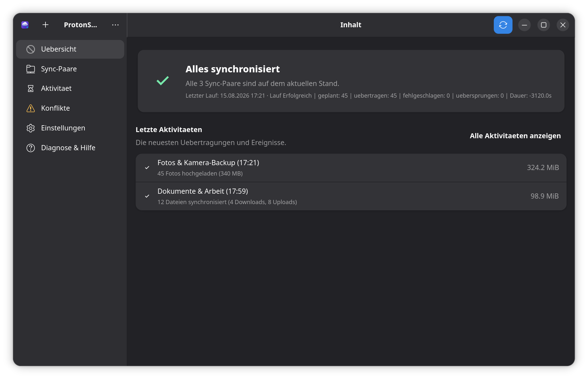Add a new sync pair with plus icon
The image size is (588, 379).
(45, 25)
